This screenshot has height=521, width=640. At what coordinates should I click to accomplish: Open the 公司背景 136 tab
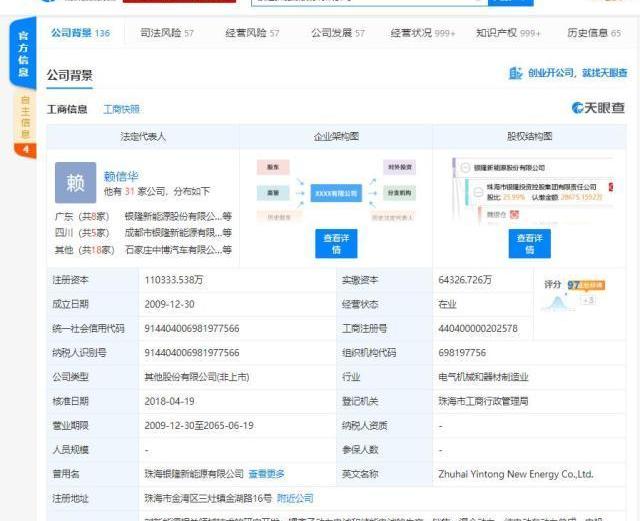coord(80,33)
